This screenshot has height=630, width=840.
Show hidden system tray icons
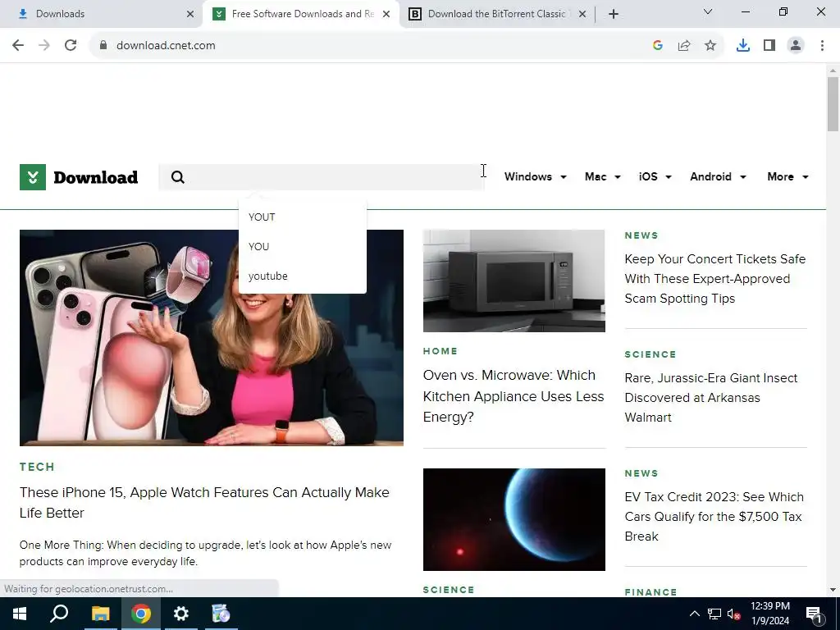[x=694, y=614]
